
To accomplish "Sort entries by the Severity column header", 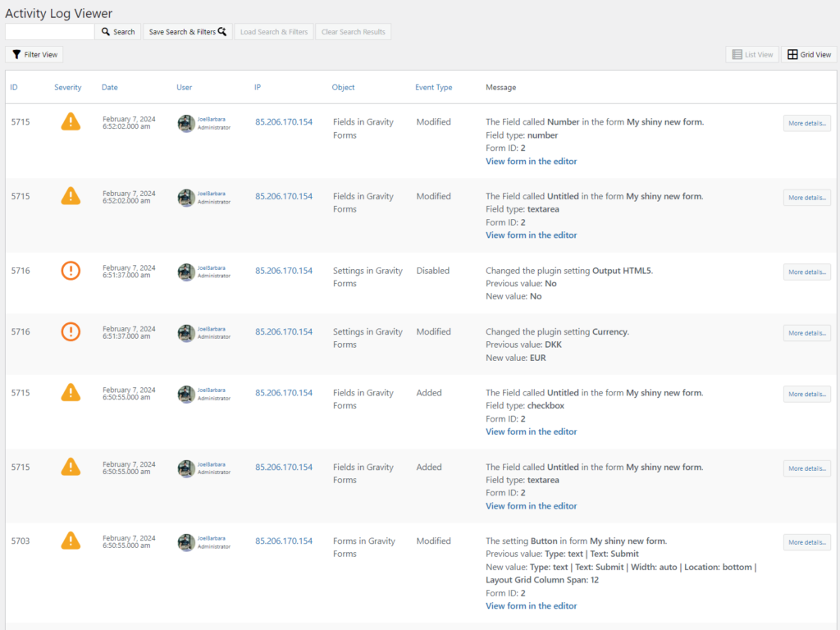I will point(67,87).
